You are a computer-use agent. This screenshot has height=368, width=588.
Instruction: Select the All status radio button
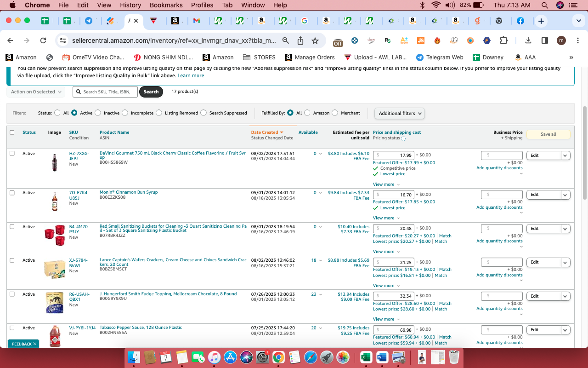[x=57, y=113]
